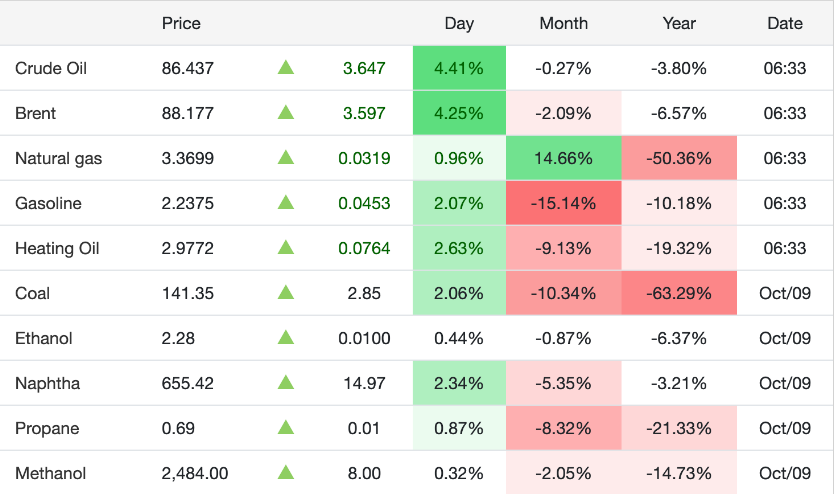Viewport: 834px width, 494px height.
Task: Click the green up arrow beside Brent
Action: (x=286, y=113)
